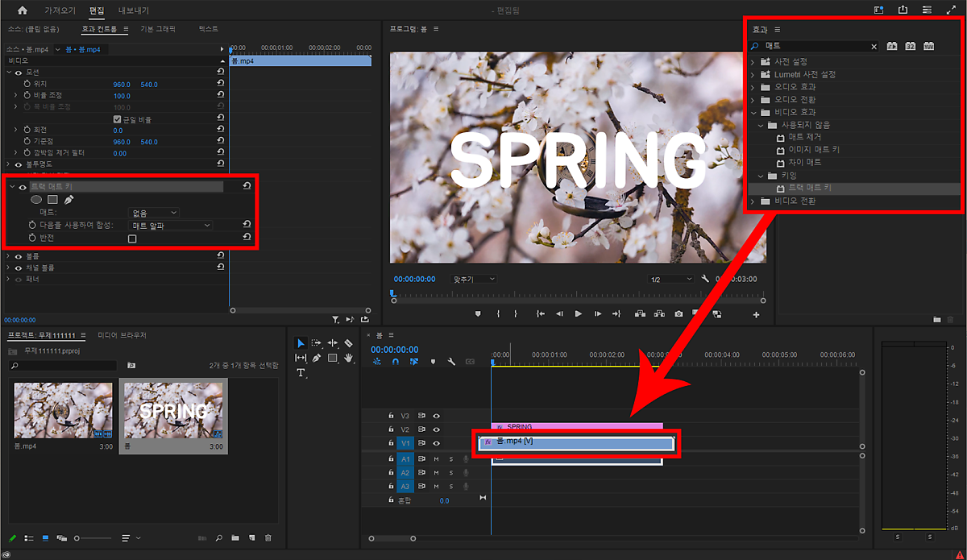The image size is (967, 560).
Task: Switch to the 내보내기 tab
Action: coord(133,10)
